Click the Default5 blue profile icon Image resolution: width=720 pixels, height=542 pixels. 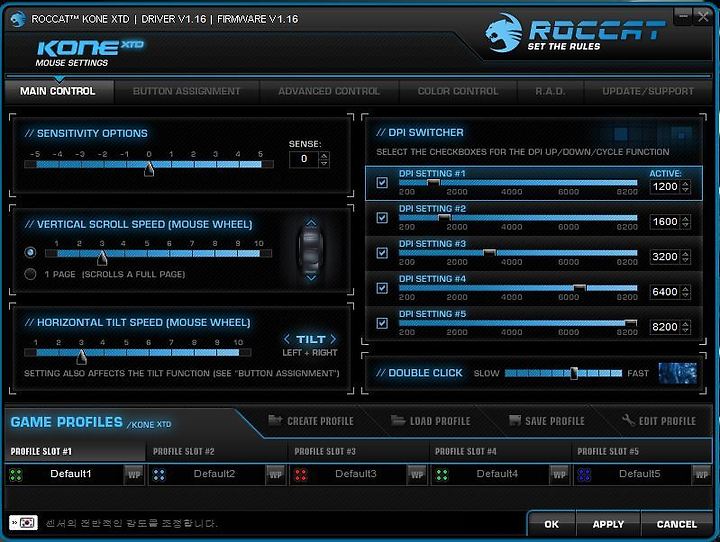[x=584, y=474]
